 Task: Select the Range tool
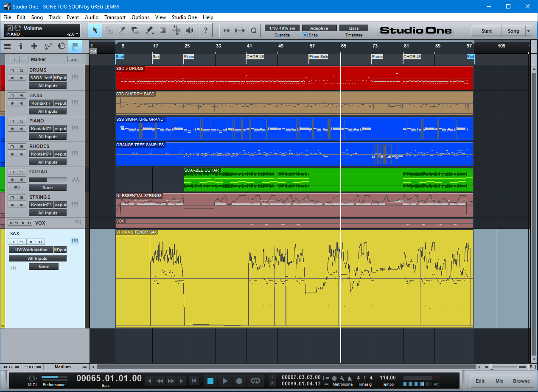click(109, 30)
